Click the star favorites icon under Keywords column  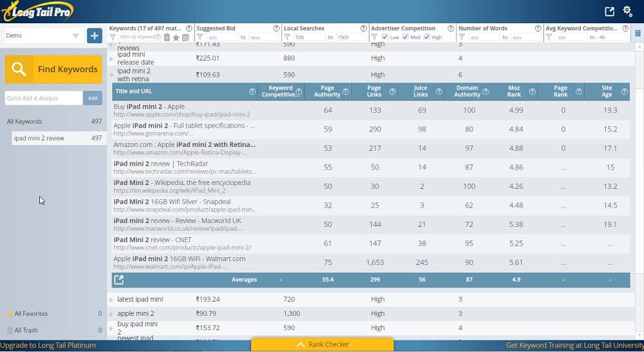click(x=176, y=37)
